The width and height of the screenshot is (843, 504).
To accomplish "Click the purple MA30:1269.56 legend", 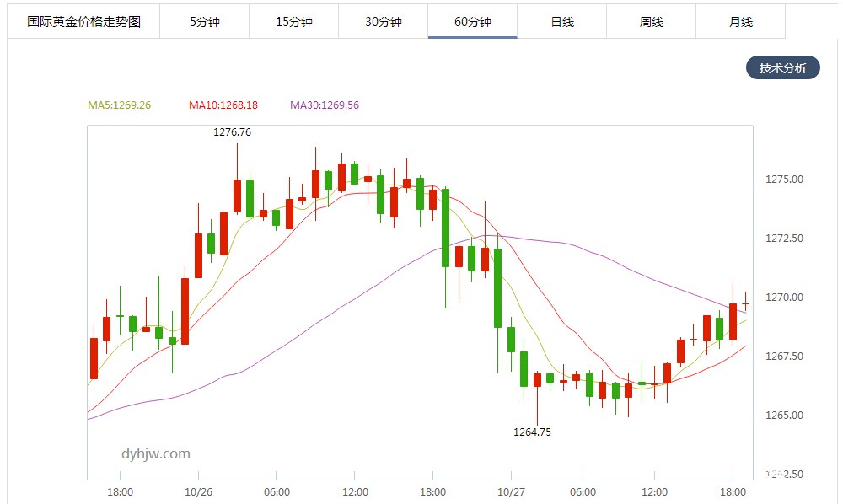I will point(325,105).
